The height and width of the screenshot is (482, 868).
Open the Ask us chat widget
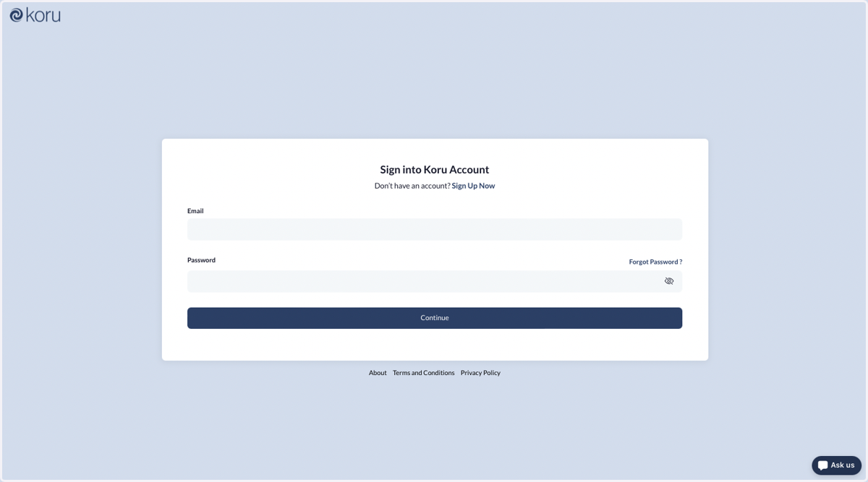[836, 465]
